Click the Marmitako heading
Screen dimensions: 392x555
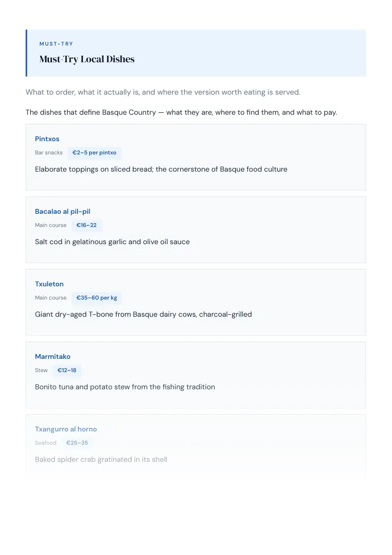pyautogui.click(x=53, y=356)
